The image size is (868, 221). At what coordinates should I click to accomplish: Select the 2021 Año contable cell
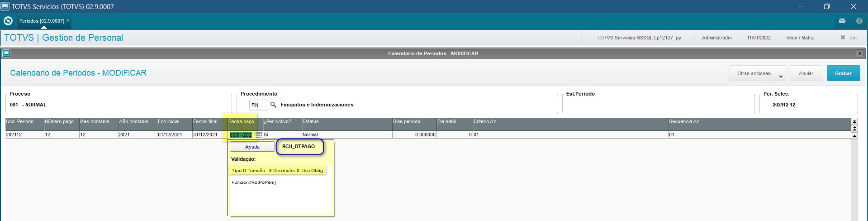(x=137, y=135)
